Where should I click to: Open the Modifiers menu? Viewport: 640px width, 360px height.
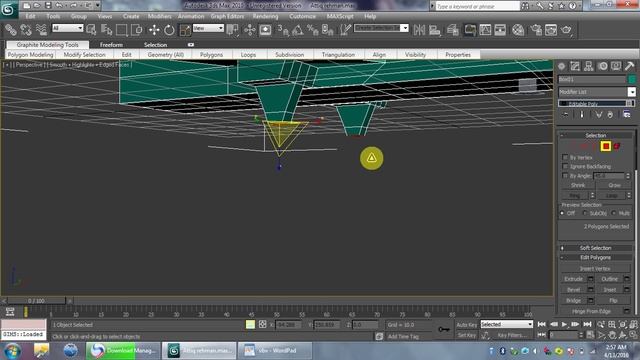[160, 16]
